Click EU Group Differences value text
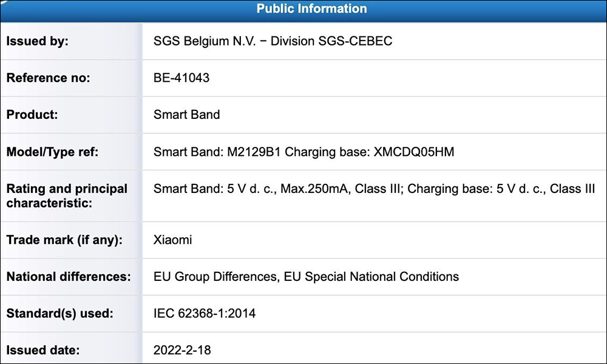607x364 pixels. tap(306, 277)
